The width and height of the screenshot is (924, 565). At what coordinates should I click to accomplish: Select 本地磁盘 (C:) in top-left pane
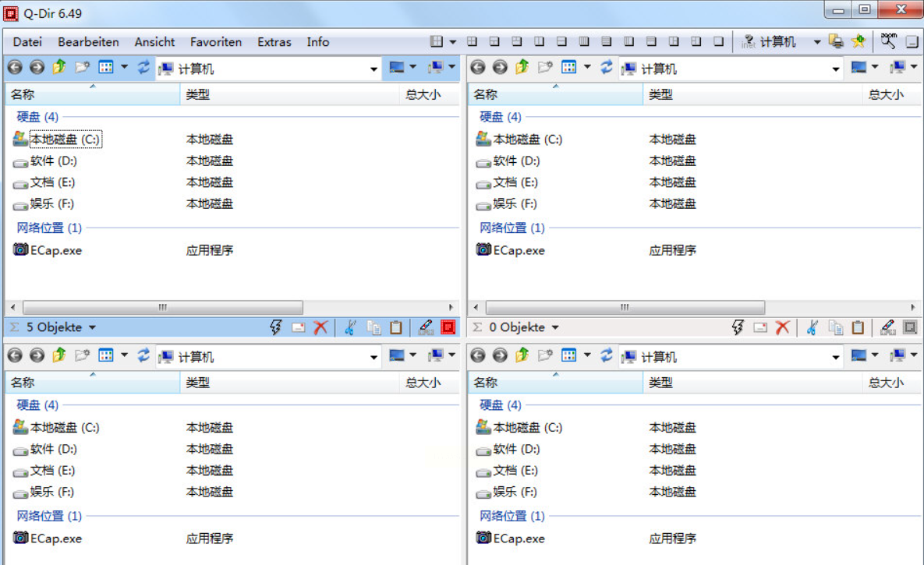[x=65, y=139]
